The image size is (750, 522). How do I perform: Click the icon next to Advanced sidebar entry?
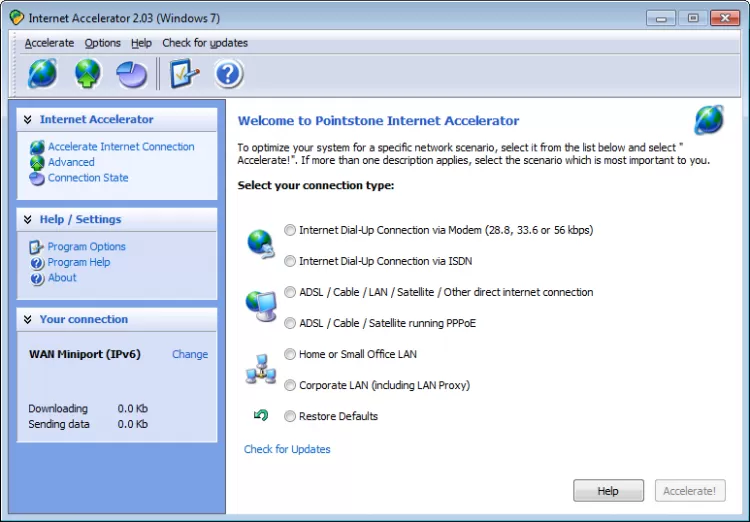pyautogui.click(x=37, y=163)
